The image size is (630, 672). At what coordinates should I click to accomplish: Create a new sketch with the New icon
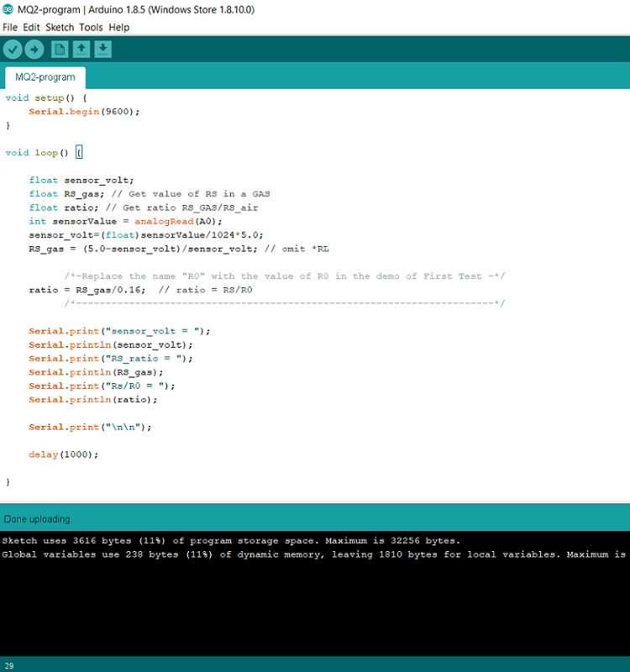click(60, 50)
